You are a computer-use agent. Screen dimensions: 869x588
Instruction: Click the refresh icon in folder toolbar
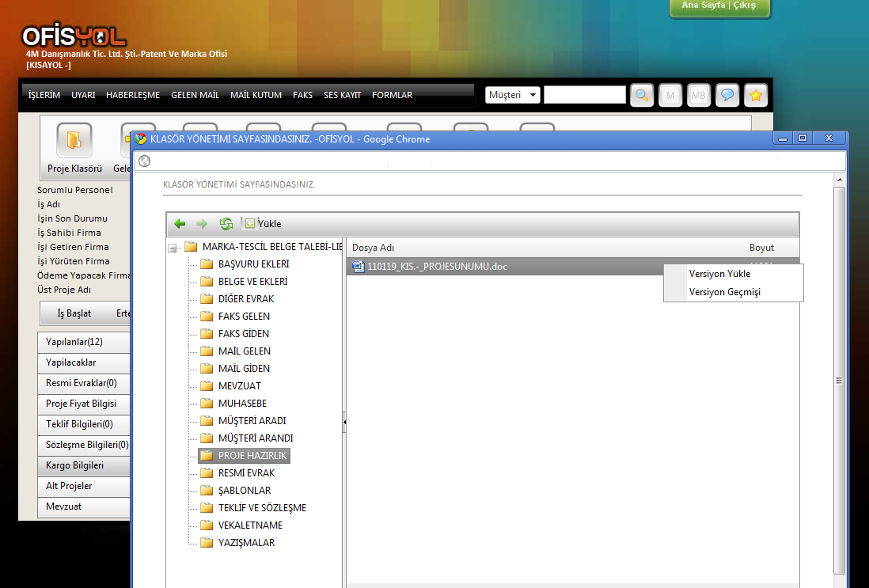[226, 224]
